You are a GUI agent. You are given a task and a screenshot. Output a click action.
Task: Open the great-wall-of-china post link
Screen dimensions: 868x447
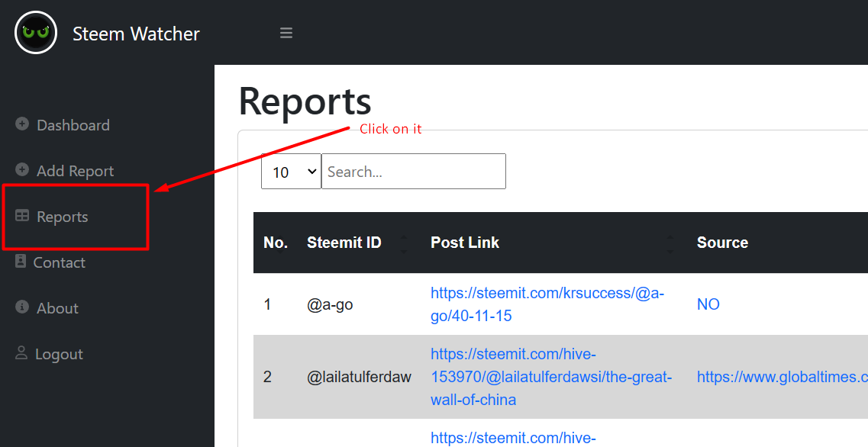click(551, 377)
